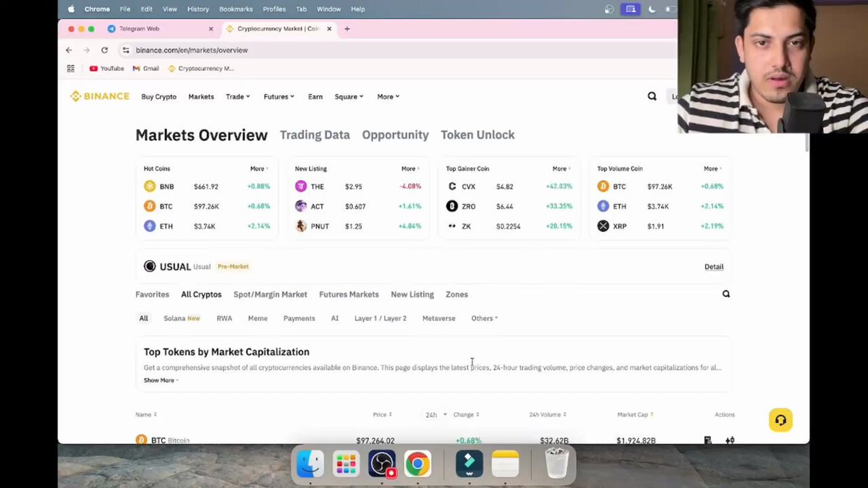Click the Apple menu icon
This screenshot has height=488, width=868.
71,9
